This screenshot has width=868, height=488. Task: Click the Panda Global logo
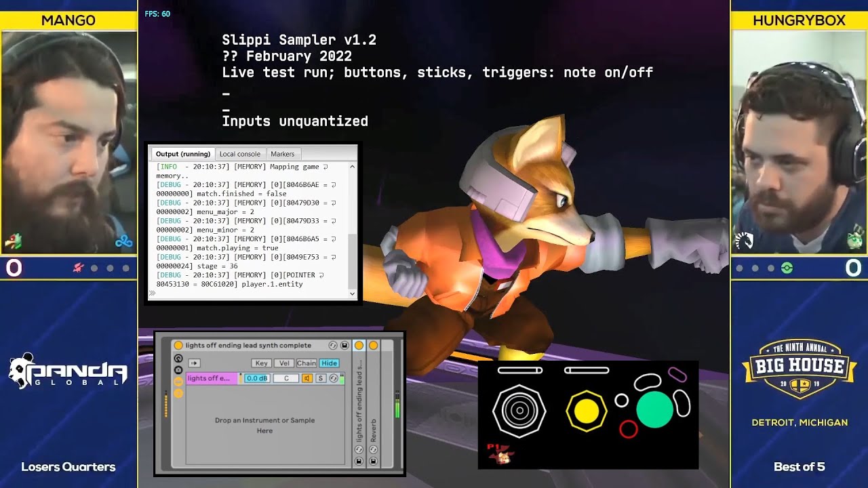coord(68,371)
